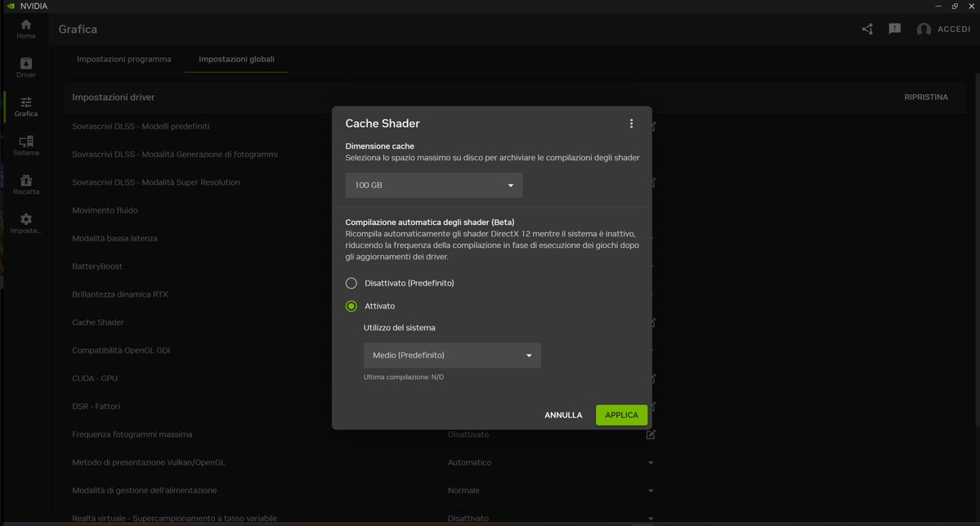Open the Riscatta gift section

[x=25, y=185]
